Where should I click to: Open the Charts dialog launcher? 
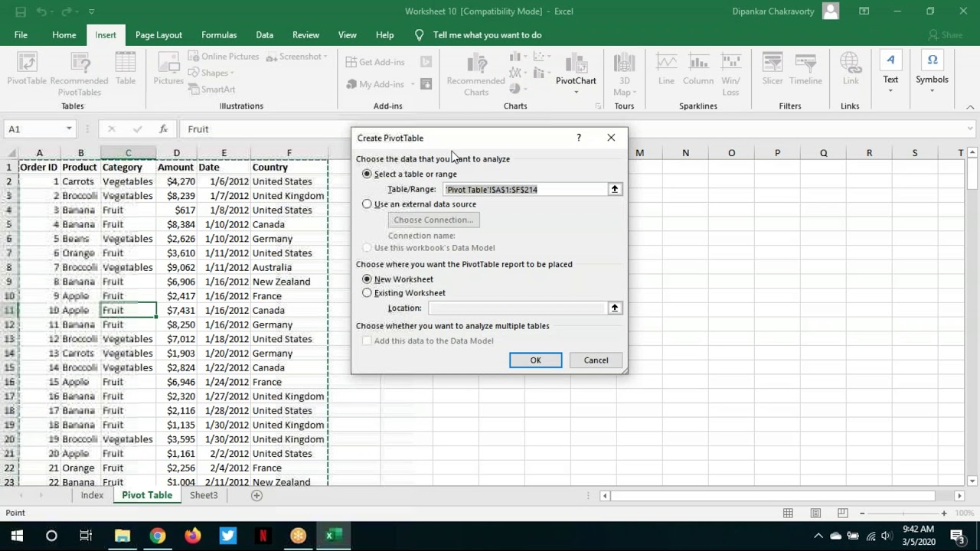(x=598, y=106)
